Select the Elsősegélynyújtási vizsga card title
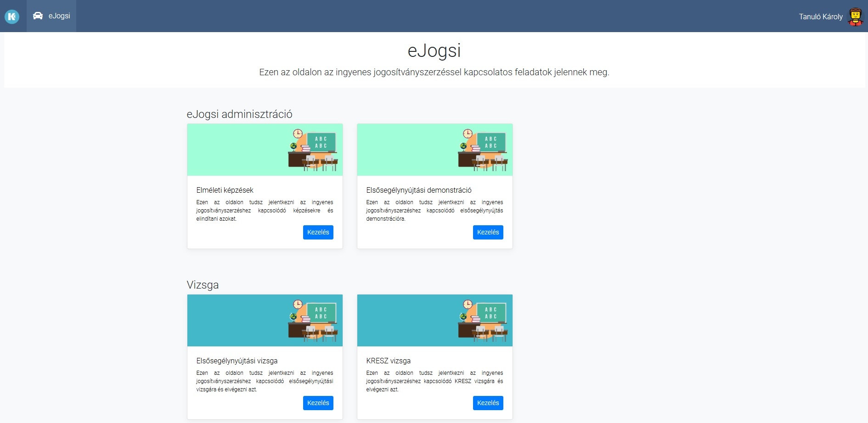 click(237, 361)
